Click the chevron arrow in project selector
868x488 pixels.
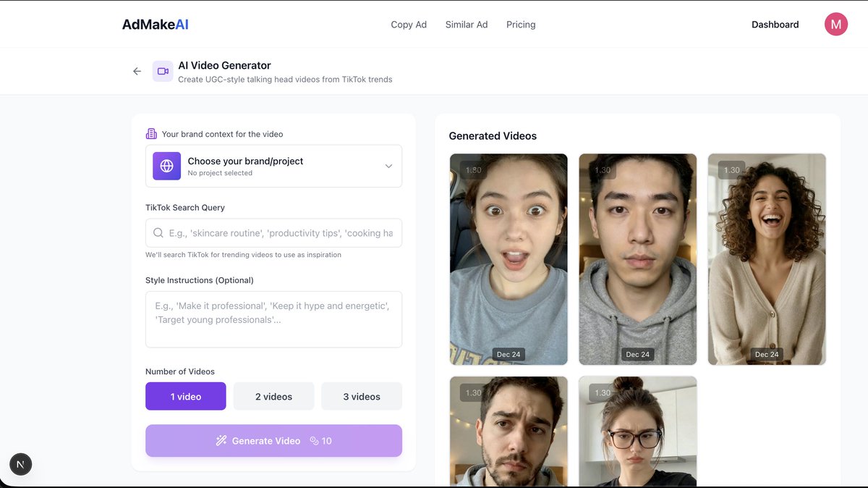pyautogui.click(x=388, y=166)
